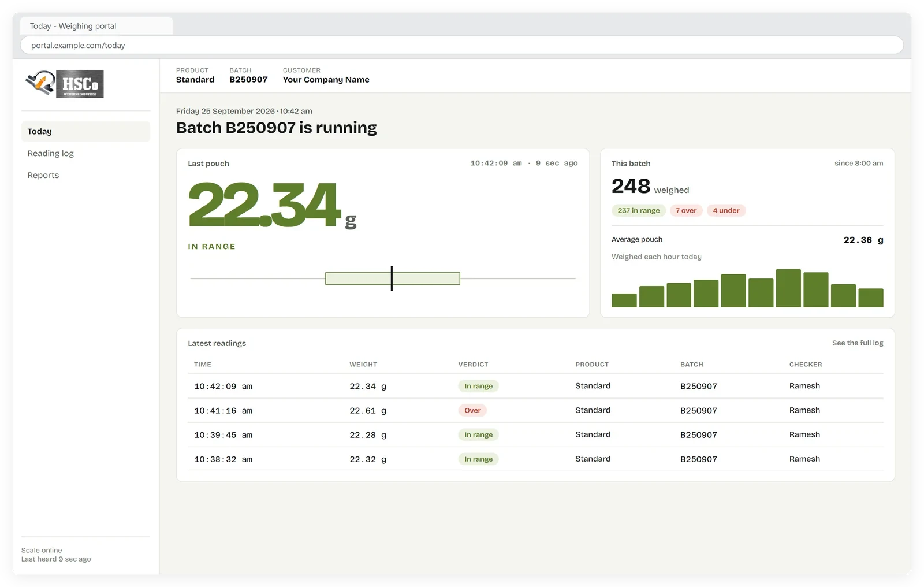Click the 237 in range badge
Image resolution: width=924 pixels, height=587 pixels.
tap(639, 210)
